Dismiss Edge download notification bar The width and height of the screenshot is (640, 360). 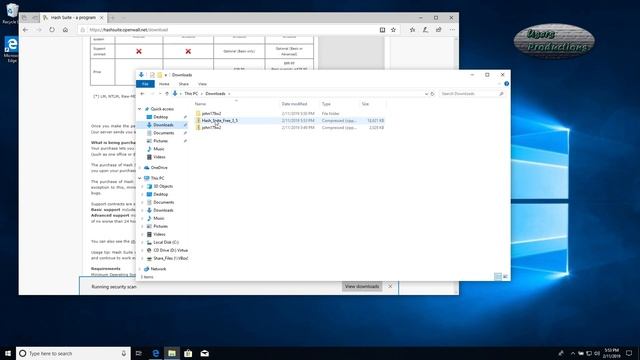[390, 287]
